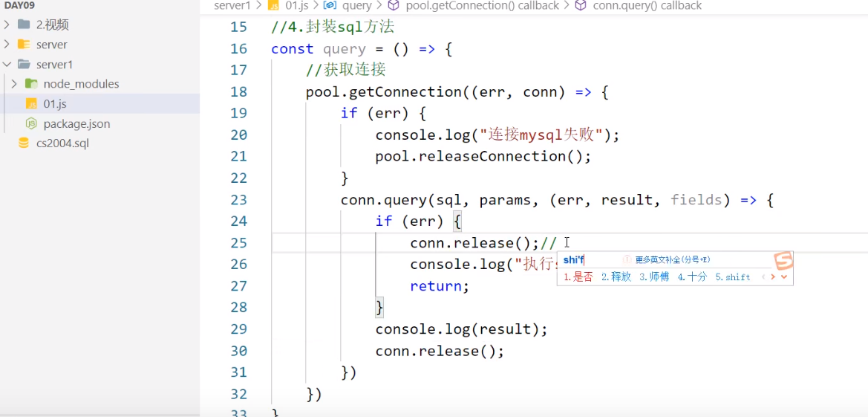This screenshot has width=868, height=417.
Task: Select the node_modules folder row
Action: pos(99,84)
